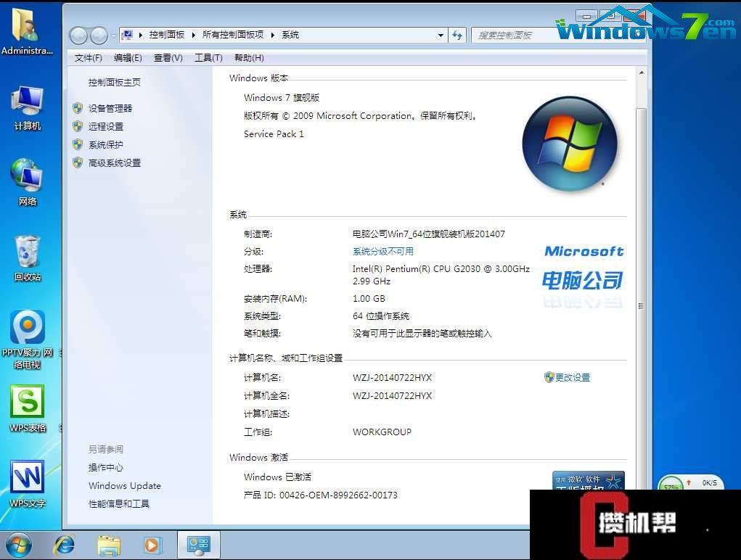Click the 所有控制面板项 breadcrumb segment

pos(233,35)
